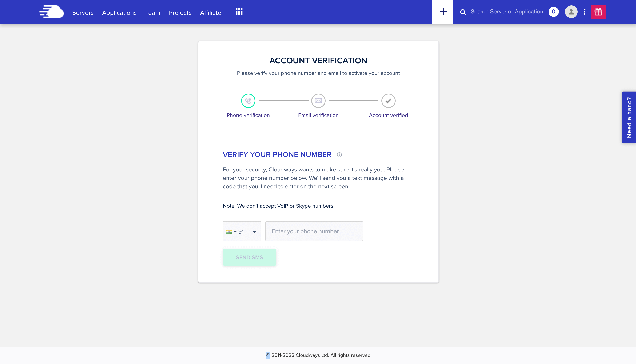Click the Send SMS button
Screen dimensions: 636x364
click(x=249, y=257)
